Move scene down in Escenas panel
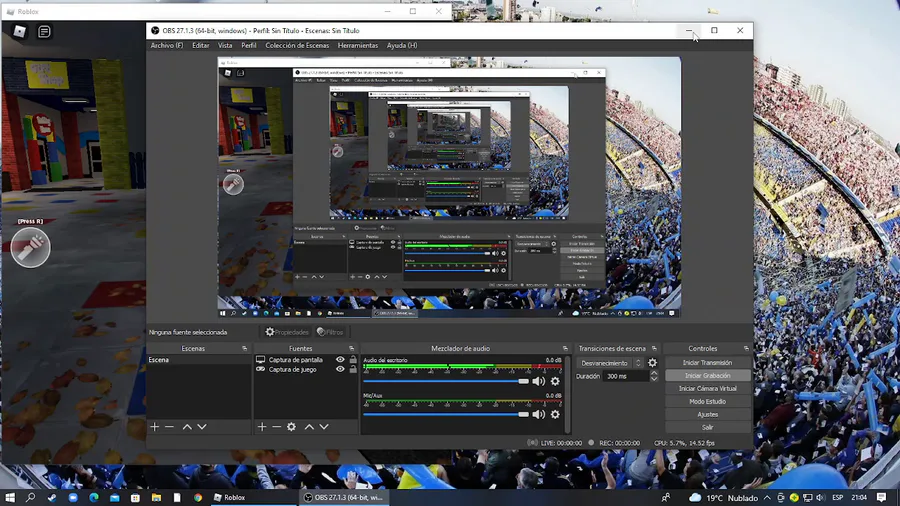 (202, 427)
